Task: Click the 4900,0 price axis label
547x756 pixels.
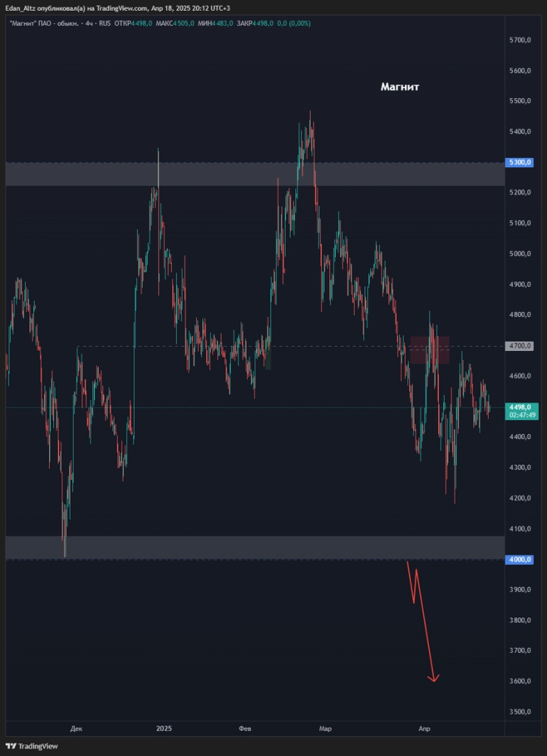Action: coord(520,284)
